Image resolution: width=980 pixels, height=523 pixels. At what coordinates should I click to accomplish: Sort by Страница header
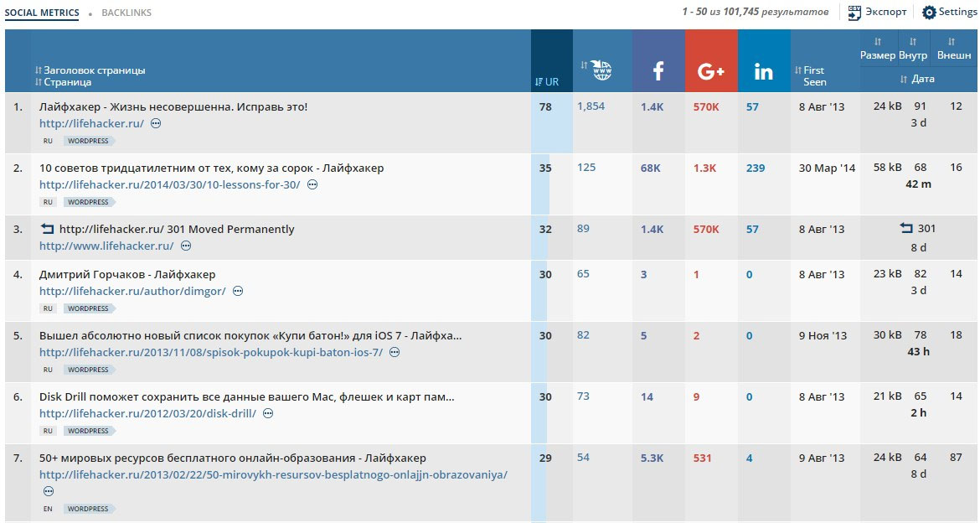click(x=63, y=82)
